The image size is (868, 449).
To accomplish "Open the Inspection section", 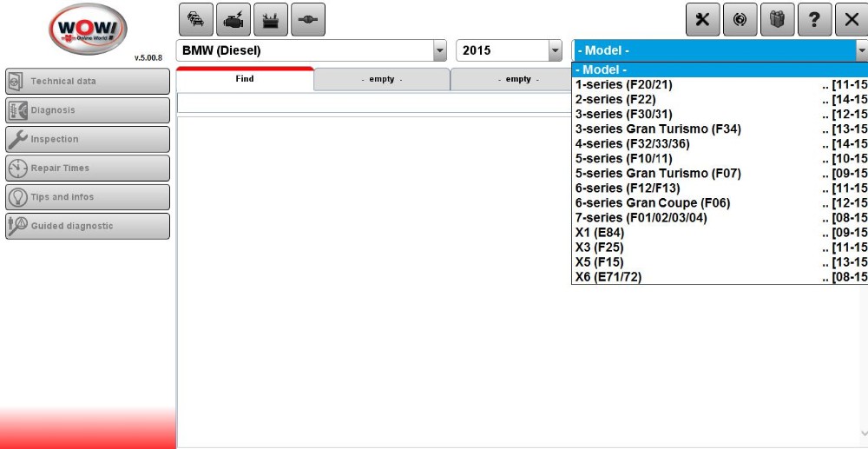I will [x=88, y=139].
